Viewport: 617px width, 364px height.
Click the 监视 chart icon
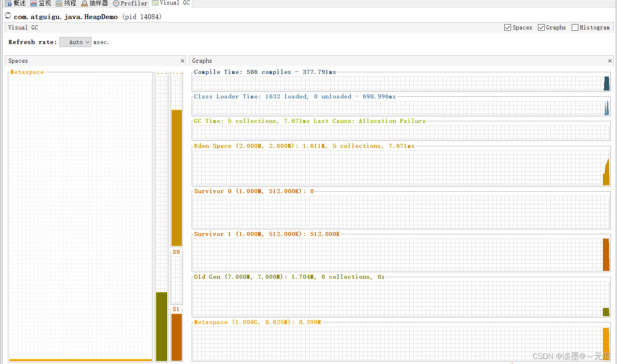(34, 3)
